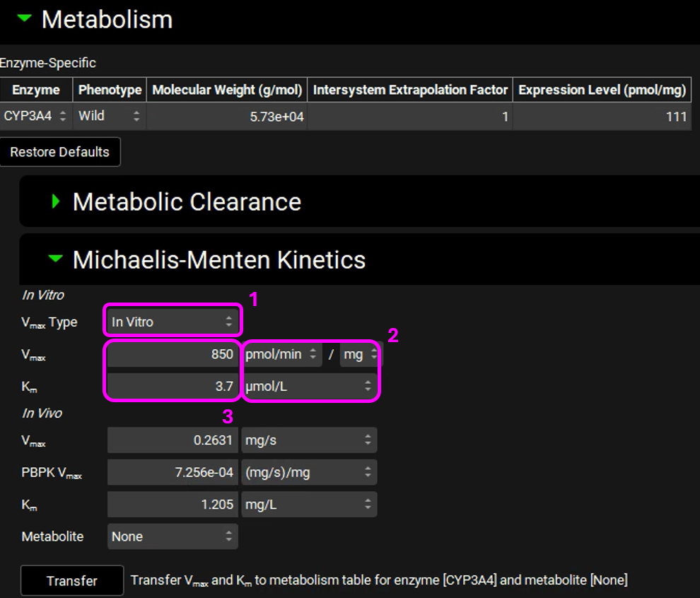Open the µmol/L Km unit dropdown
Viewport: 700px width, 598px height.
point(309,386)
